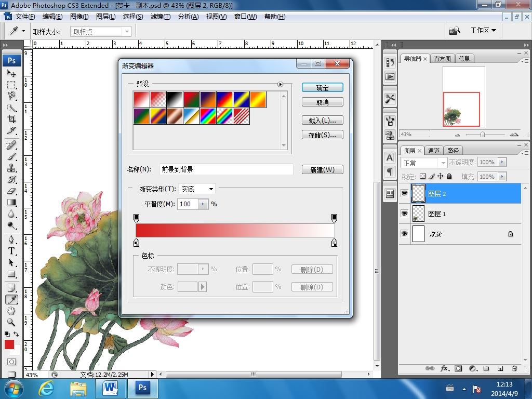Select the Path Selection tool
Viewport: 532px width, 399px height.
(x=11, y=262)
